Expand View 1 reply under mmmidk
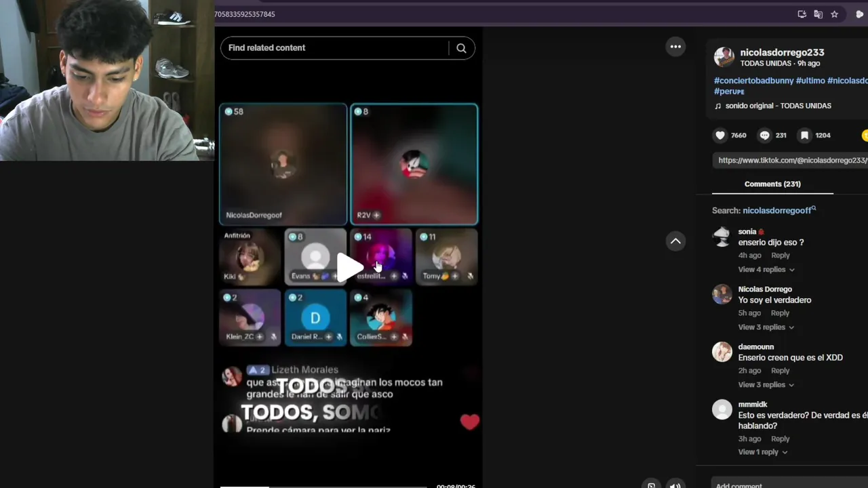Screen dimensions: 868x488 click(763, 452)
